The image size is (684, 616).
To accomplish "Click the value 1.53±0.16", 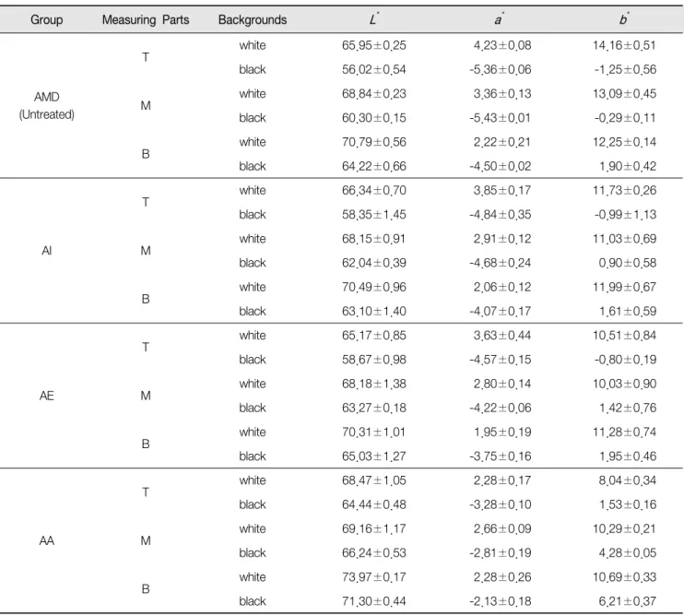I will [x=627, y=504].
